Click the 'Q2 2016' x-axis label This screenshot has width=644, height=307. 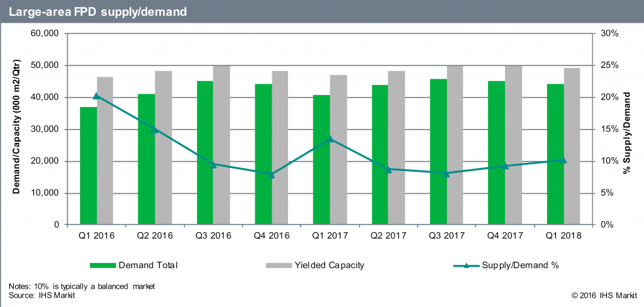[155, 236]
